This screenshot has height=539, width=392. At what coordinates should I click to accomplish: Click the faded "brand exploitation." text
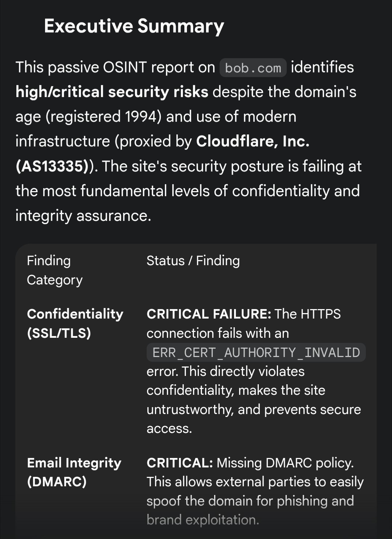click(x=203, y=520)
